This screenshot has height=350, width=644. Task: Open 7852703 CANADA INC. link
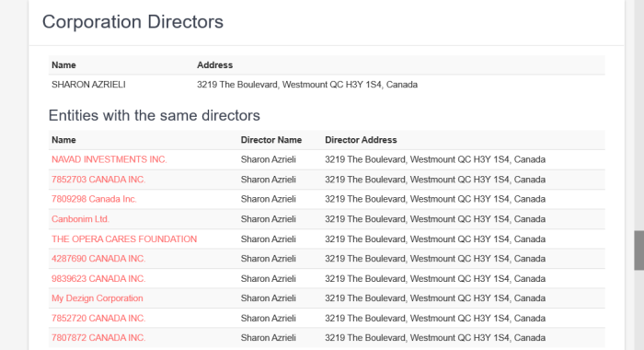[x=98, y=180]
